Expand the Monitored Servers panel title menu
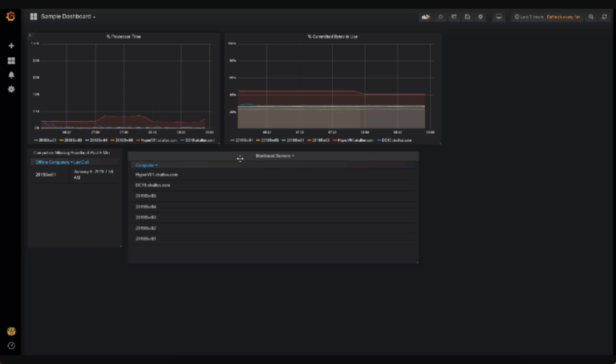This screenshot has height=364, width=616. point(274,156)
